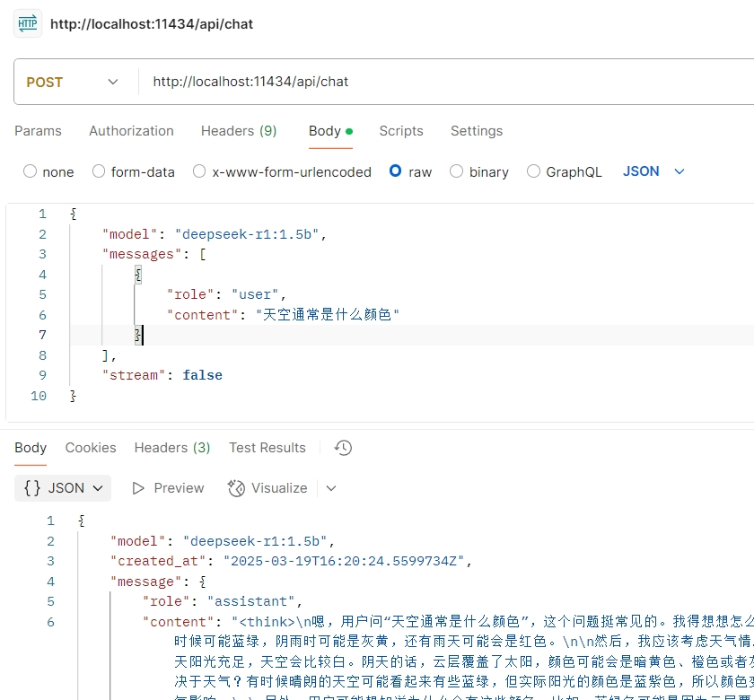
Task: Switch to the Headers (9) tab
Action: click(x=239, y=131)
